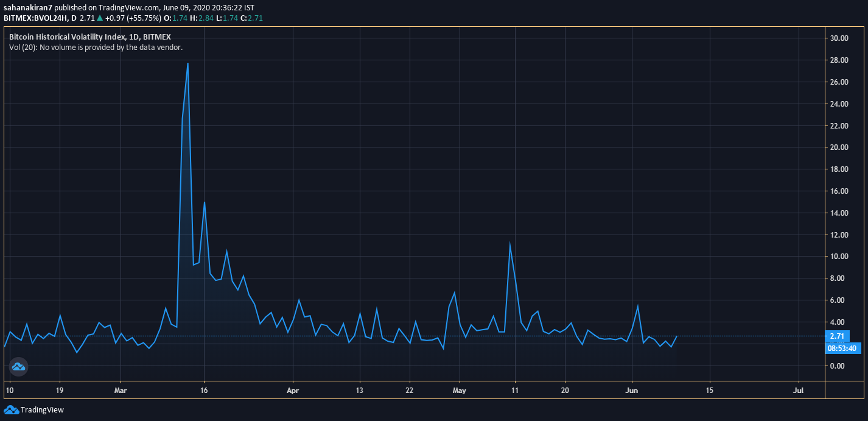The image size is (868, 421).
Task: Click the TradingView wordmark text in the footer
Action: (x=42, y=410)
